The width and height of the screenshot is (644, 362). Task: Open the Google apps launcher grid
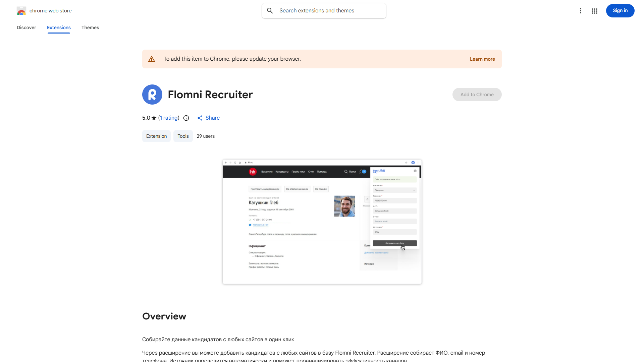[595, 11]
